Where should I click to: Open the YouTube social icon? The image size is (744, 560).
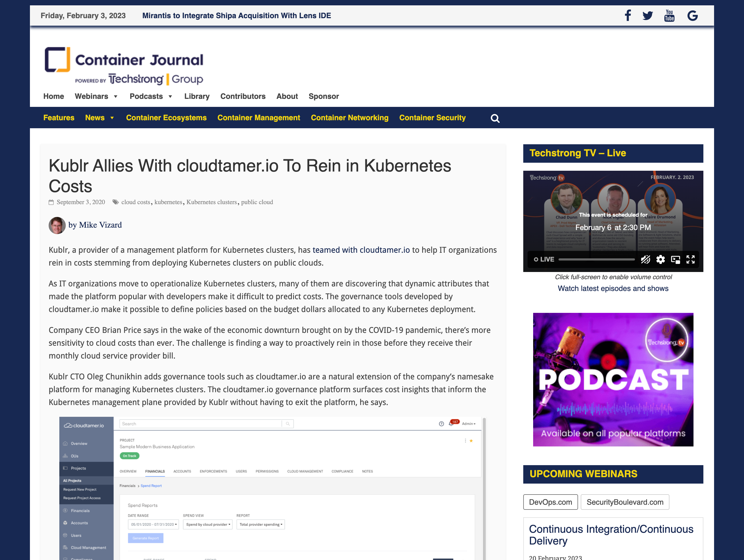(669, 15)
